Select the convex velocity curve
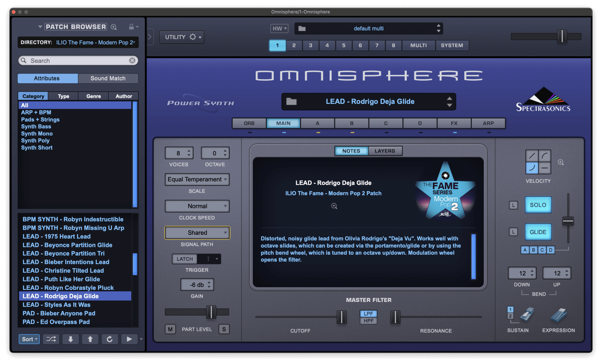This screenshot has width=602, height=364. [545, 156]
